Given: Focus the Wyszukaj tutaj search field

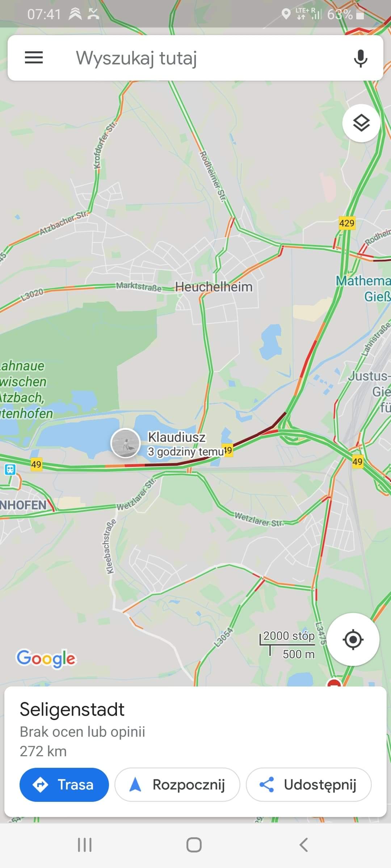Looking at the screenshot, I should pos(195,58).
